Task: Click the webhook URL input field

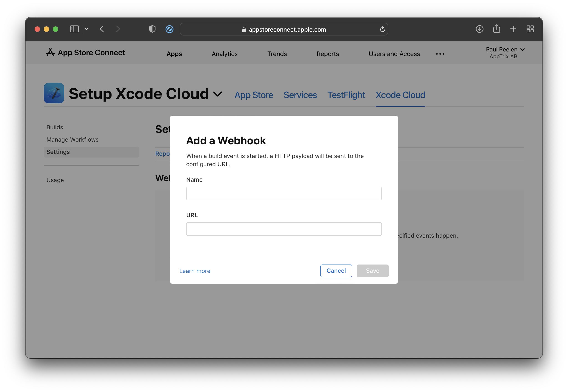Action: (x=284, y=229)
